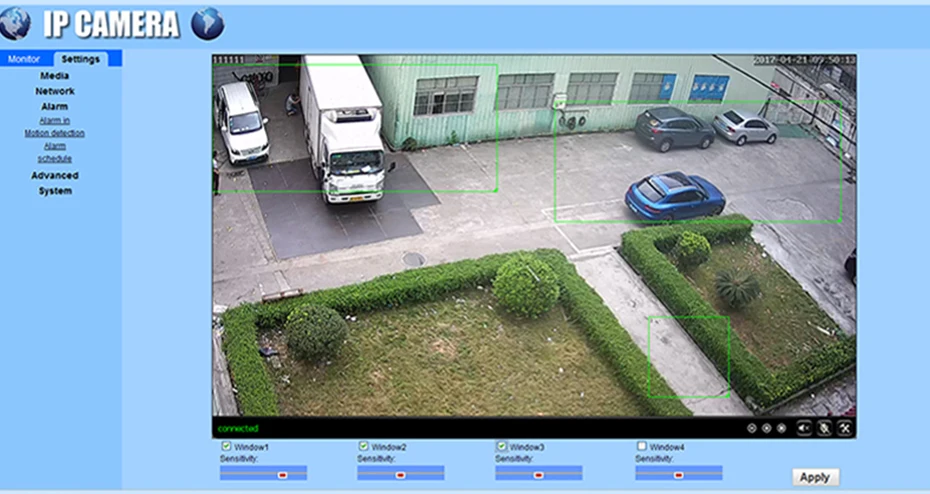This screenshot has width=930, height=494.
Task: Adjust the Window3 sensitivity slider
Action: pos(539,473)
